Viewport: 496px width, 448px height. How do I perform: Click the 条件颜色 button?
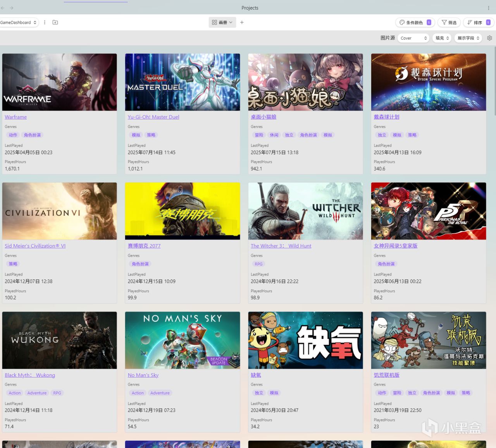pos(415,22)
